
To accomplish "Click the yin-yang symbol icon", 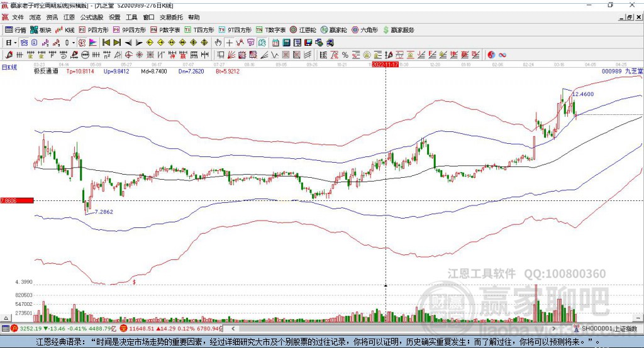I will (491, 55).
